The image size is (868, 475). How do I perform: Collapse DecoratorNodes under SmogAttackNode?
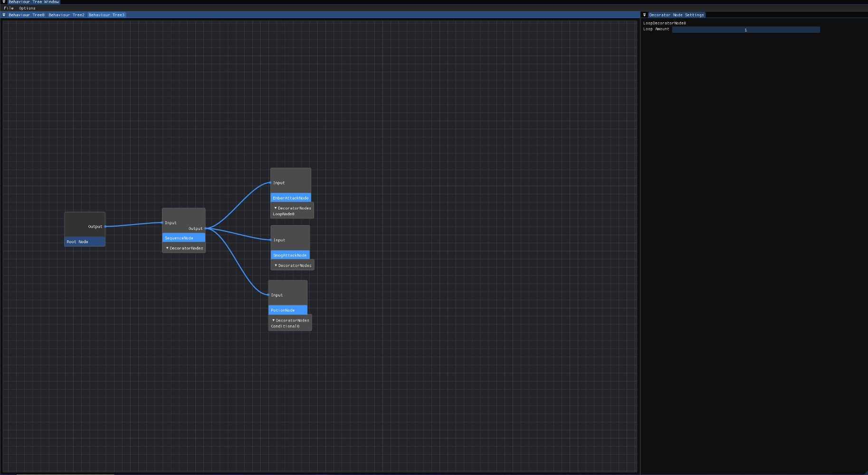coord(276,266)
